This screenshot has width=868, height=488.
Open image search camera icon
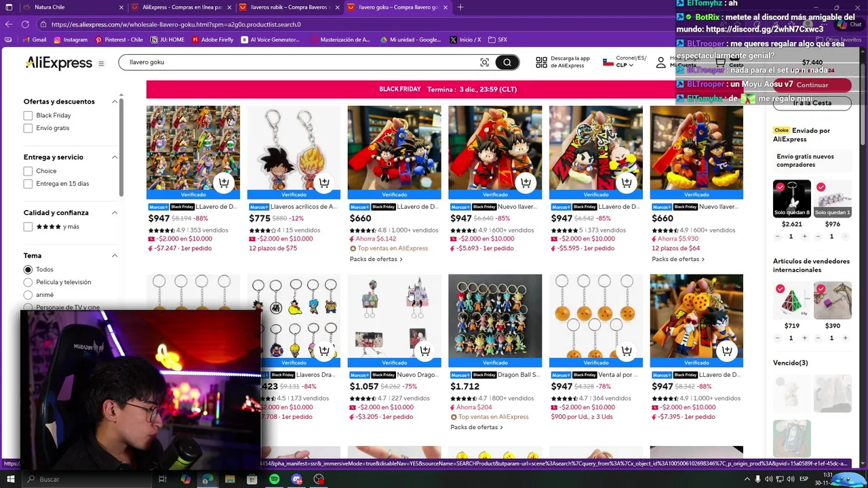pyautogui.click(x=484, y=62)
